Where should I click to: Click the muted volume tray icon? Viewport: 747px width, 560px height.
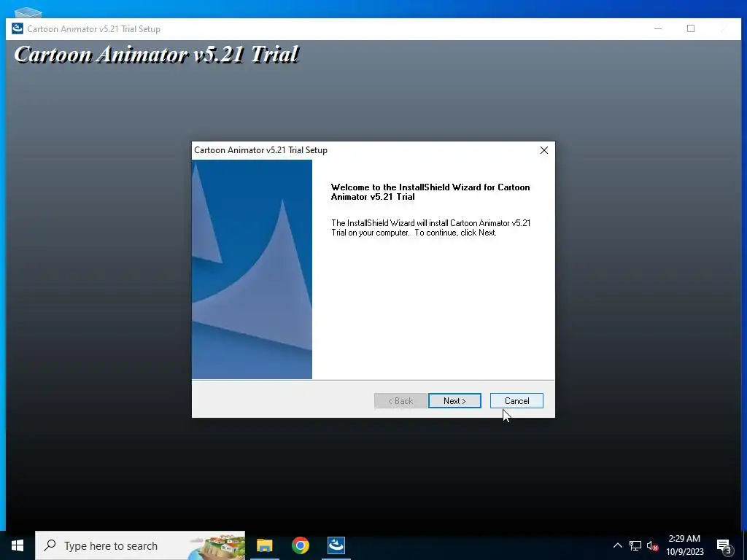pyautogui.click(x=652, y=545)
